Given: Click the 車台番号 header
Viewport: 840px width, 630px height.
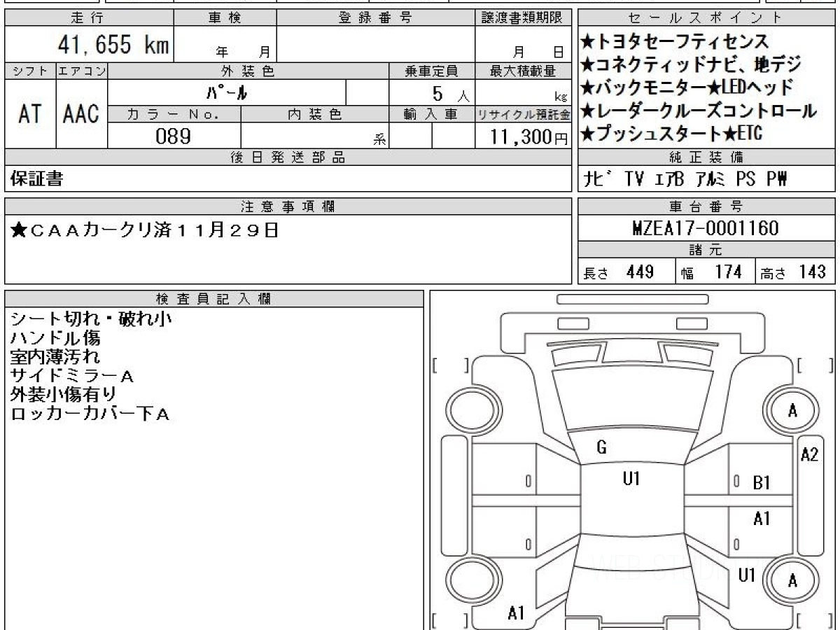Looking at the screenshot, I should tap(706, 206).
